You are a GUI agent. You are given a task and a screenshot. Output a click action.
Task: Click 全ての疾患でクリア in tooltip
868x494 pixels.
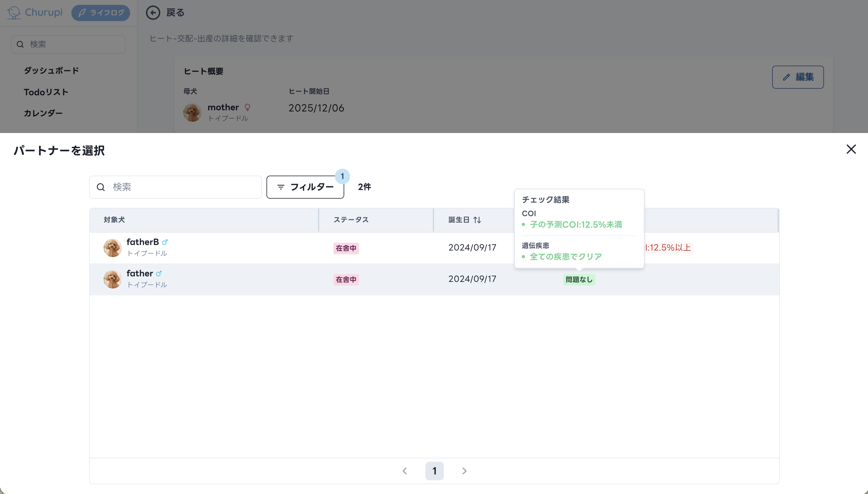point(566,257)
